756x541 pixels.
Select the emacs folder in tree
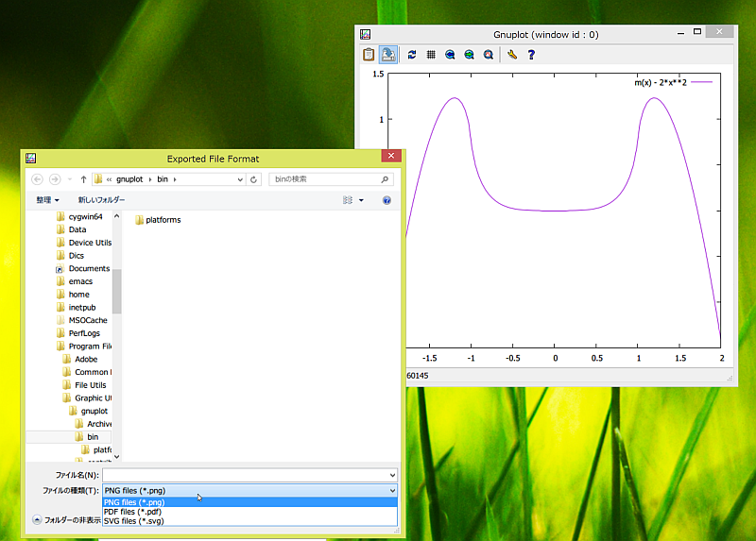coord(79,281)
